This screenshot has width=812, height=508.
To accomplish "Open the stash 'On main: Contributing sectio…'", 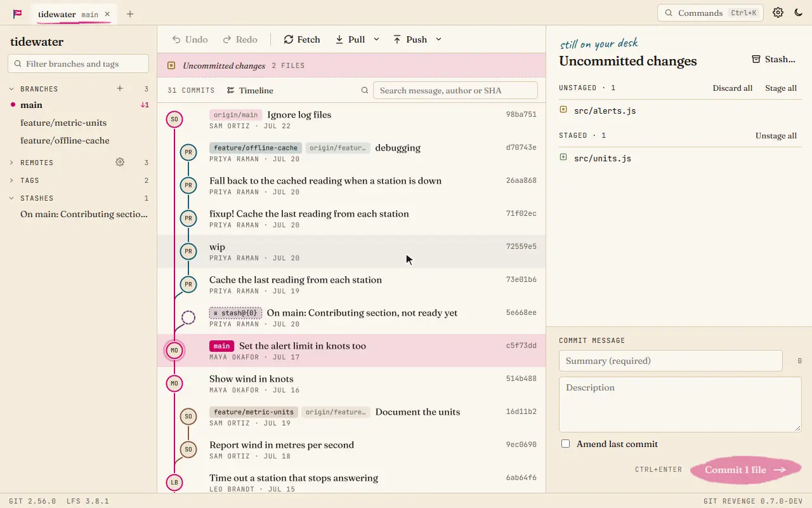I will pyautogui.click(x=79, y=215).
